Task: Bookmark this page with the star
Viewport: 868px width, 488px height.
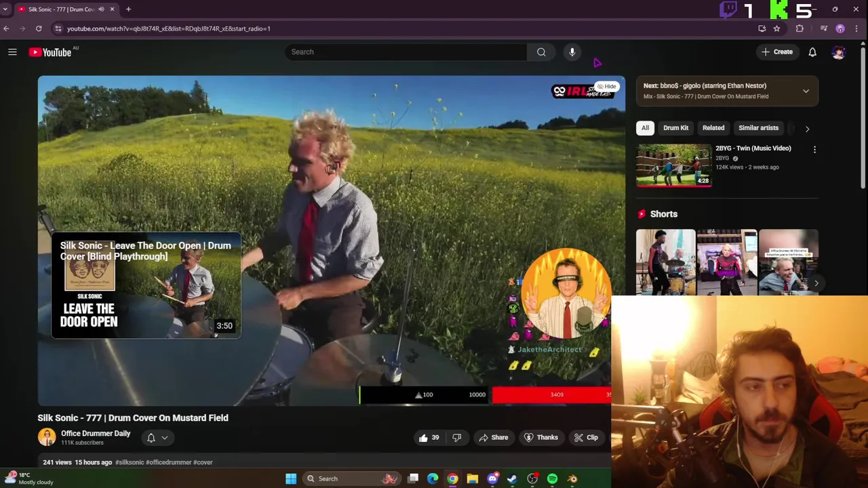Action: pyautogui.click(x=776, y=28)
